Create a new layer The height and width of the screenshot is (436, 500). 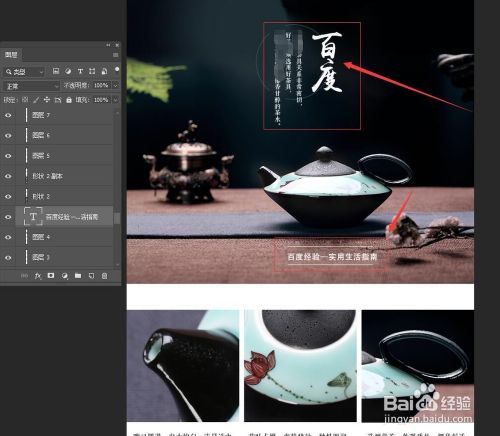(91, 276)
